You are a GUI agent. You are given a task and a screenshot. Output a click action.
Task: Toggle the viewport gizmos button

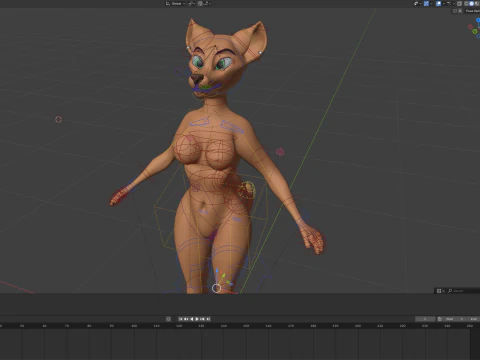tap(426, 3)
